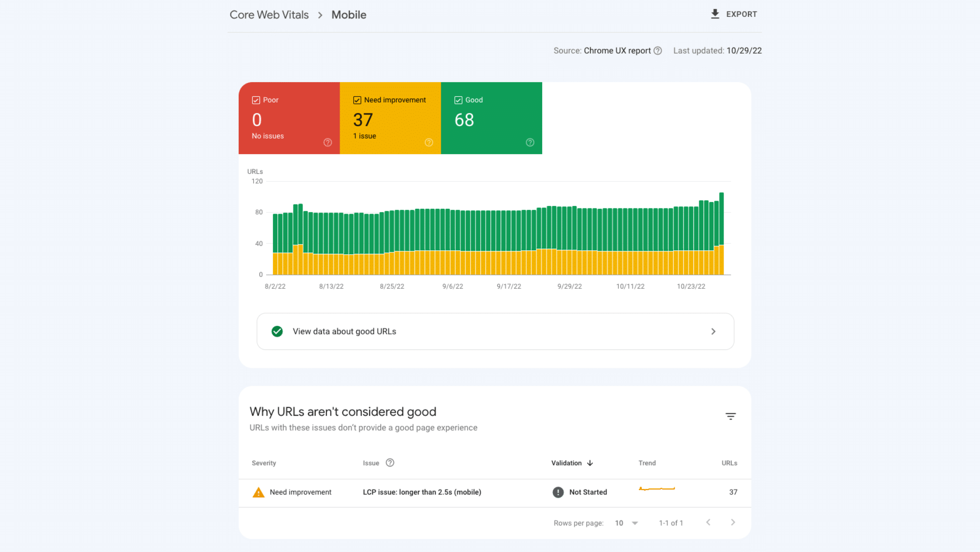980x552 pixels.
Task: Click the Issue column help icon
Action: click(390, 463)
